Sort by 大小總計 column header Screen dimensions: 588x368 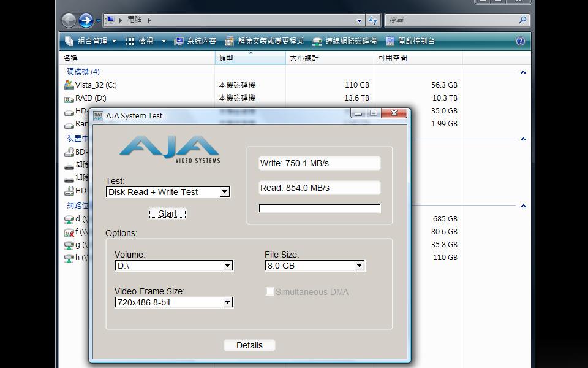point(330,58)
